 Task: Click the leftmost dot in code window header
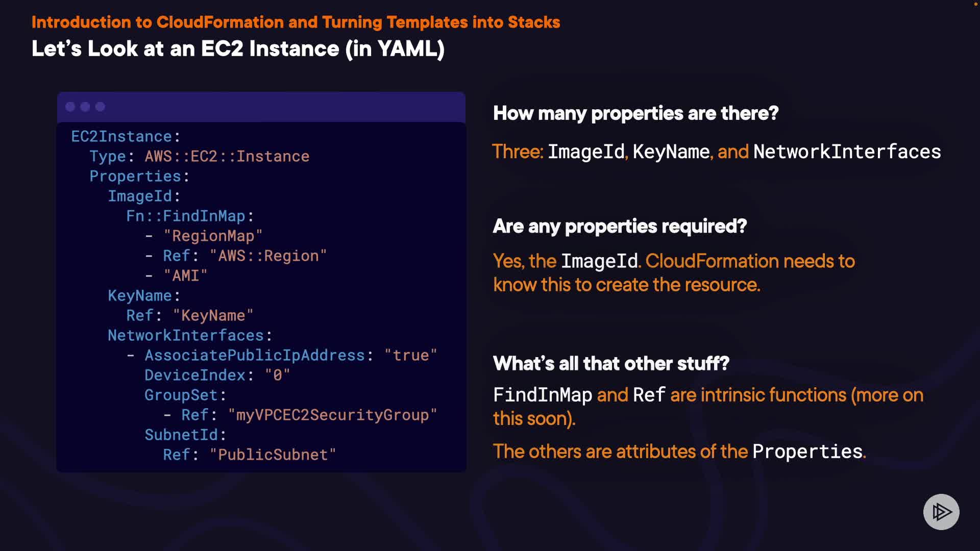[x=70, y=107]
